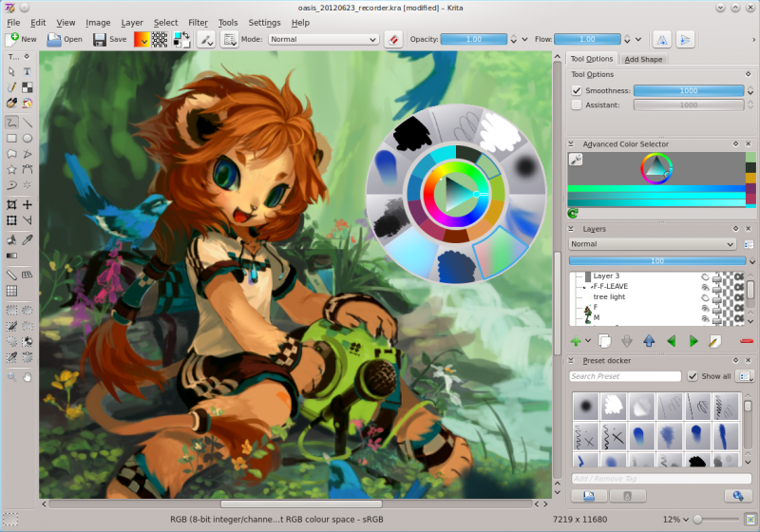Viewport: 760px width, 532px height.
Task: Select the straight Line tool
Action: click(x=28, y=123)
